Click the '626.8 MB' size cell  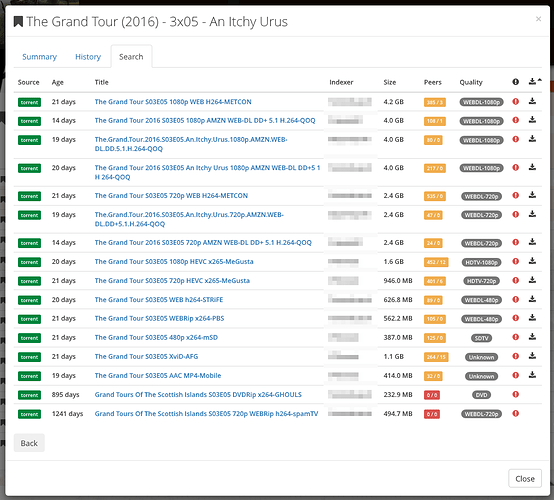point(398,300)
